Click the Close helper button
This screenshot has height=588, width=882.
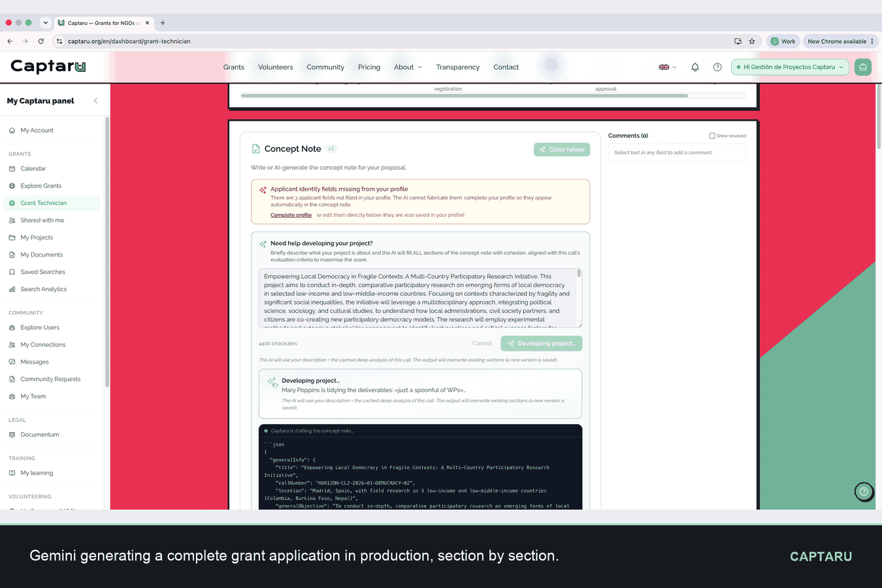[562, 150]
